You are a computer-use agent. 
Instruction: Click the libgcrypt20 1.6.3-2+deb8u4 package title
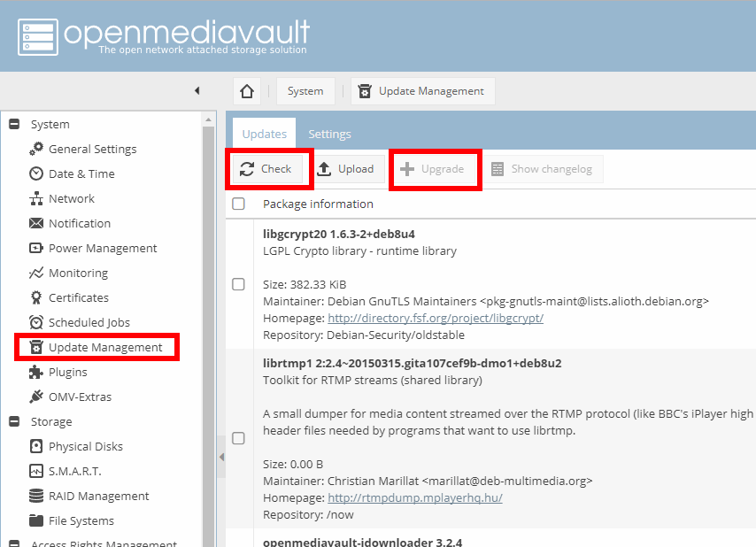(x=338, y=235)
